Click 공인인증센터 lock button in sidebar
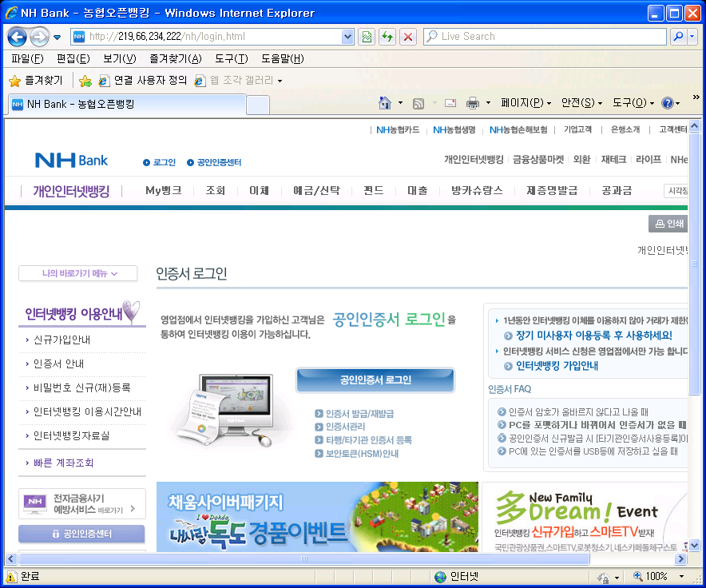Screen dimensions: 706x588 81,534
